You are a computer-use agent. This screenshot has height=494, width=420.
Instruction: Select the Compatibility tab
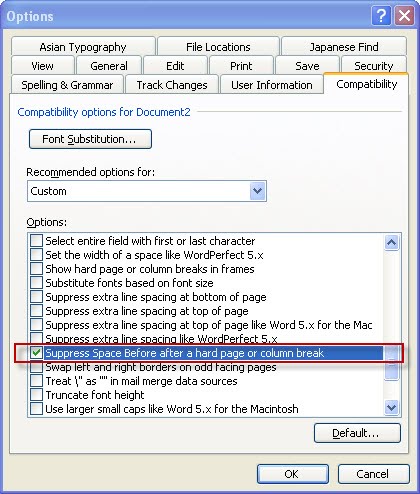pos(367,84)
